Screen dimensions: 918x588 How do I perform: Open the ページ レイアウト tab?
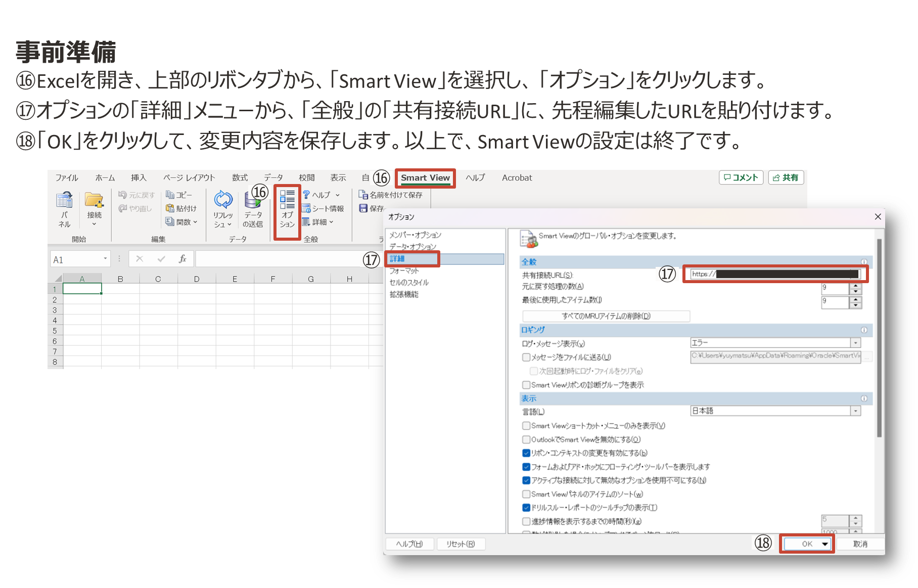pos(189,178)
